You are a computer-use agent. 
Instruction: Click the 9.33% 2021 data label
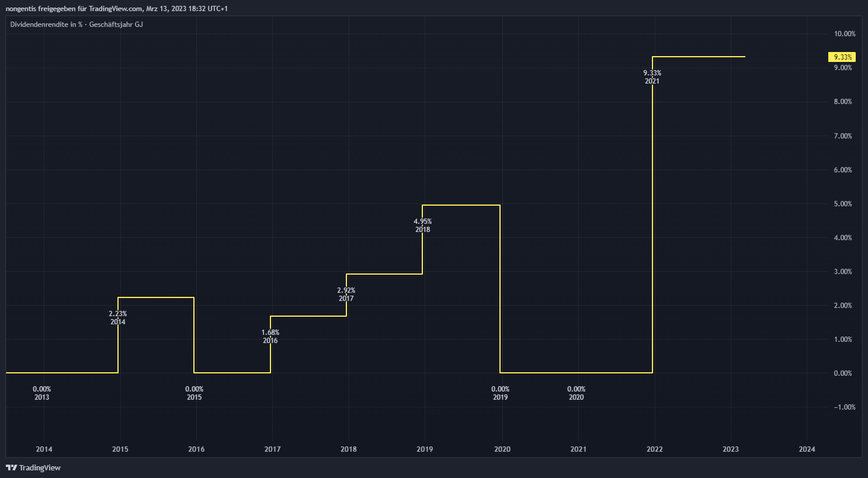[652, 77]
